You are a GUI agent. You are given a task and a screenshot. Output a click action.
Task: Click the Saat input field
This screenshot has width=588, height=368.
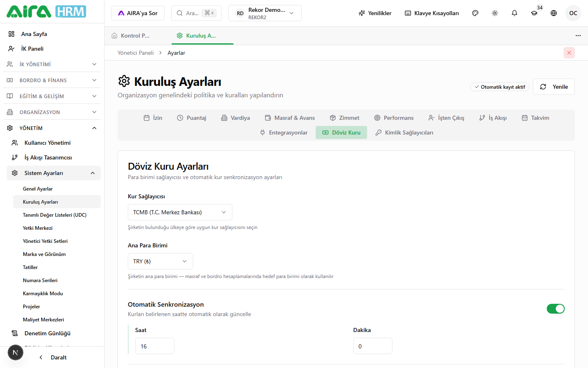point(155,346)
